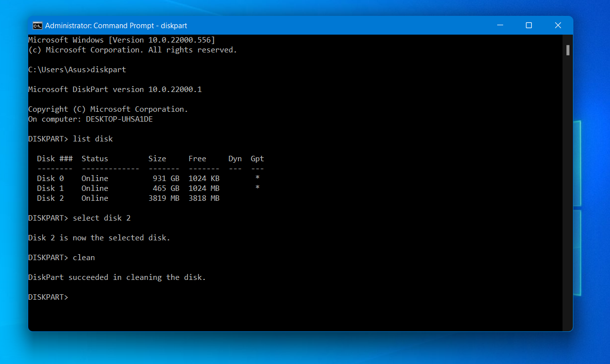Click the text 'Microsoft Windows [Version 10.0.22000.556]'
This screenshot has height=364, width=610.
click(122, 40)
